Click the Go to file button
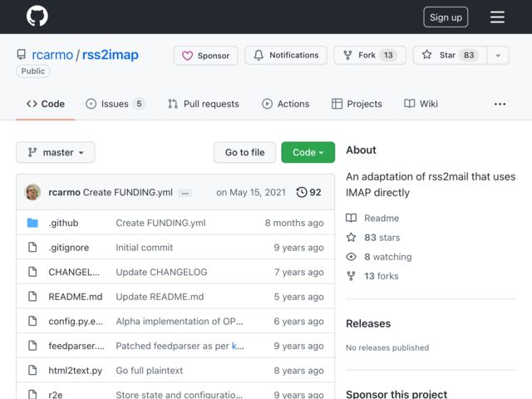The height and width of the screenshot is (399, 532). coord(244,152)
